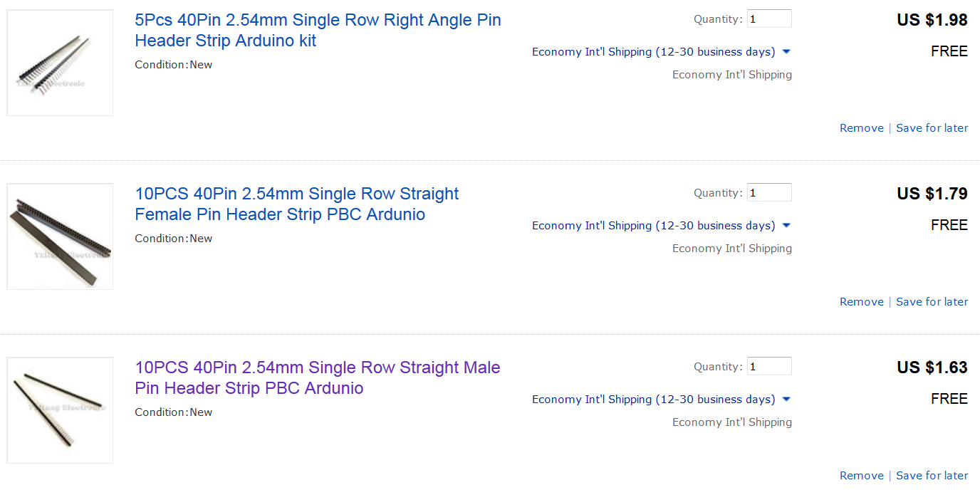The height and width of the screenshot is (490, 980).
Task: Open the 10PCS Straight Male Pin Header listing
Action: coord(318,378)
